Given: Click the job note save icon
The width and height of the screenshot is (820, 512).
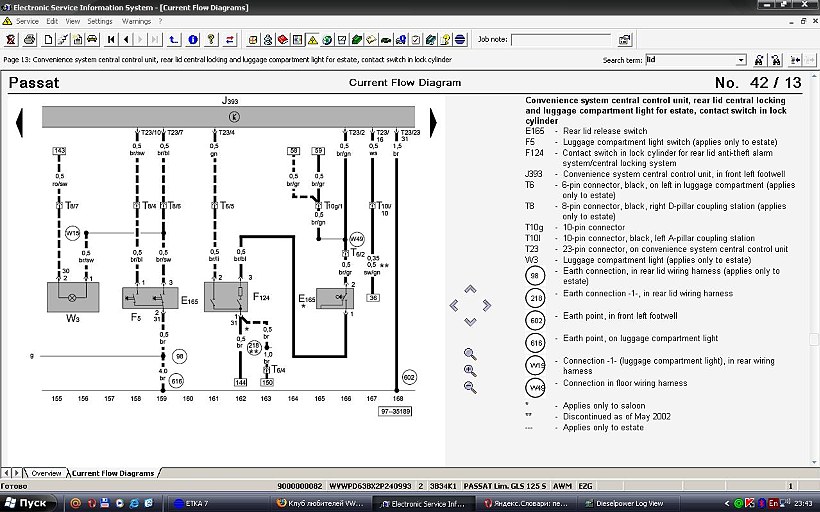Looking at the screenshot, I should (x=624, y=40).
